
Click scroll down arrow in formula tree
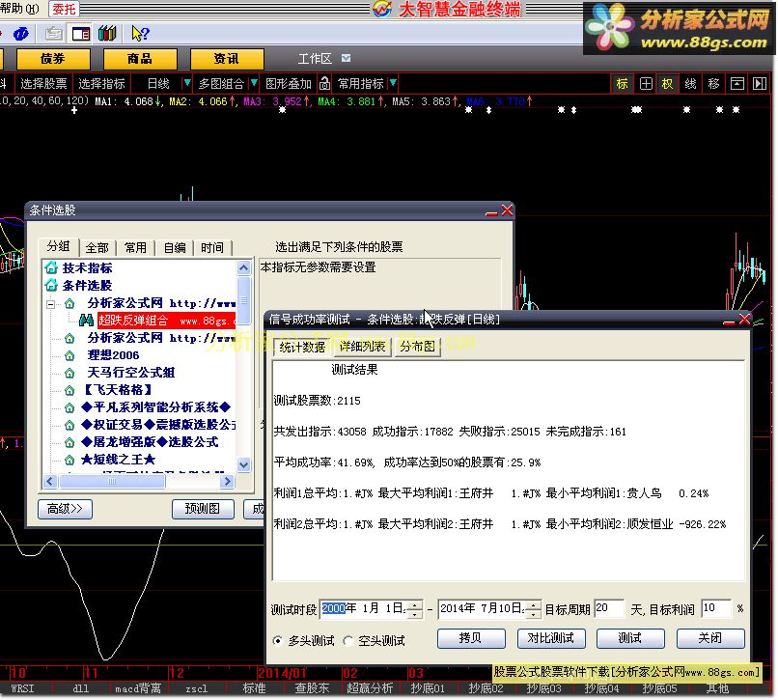(x=243, y=464)
